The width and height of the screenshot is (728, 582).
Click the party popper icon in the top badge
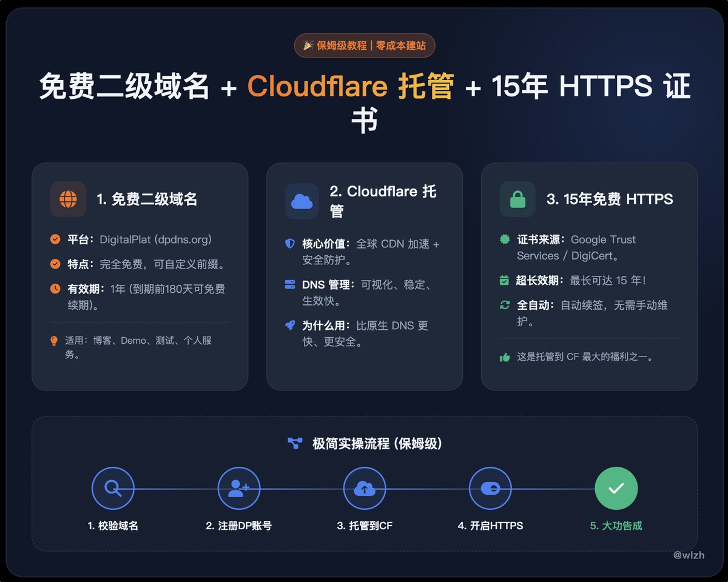(x=308, y=45)
